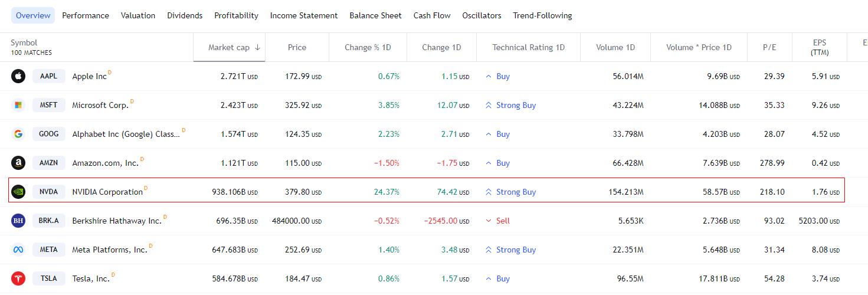Click the Tesla logo icon

pyautogui.click(x=18, y=278)
